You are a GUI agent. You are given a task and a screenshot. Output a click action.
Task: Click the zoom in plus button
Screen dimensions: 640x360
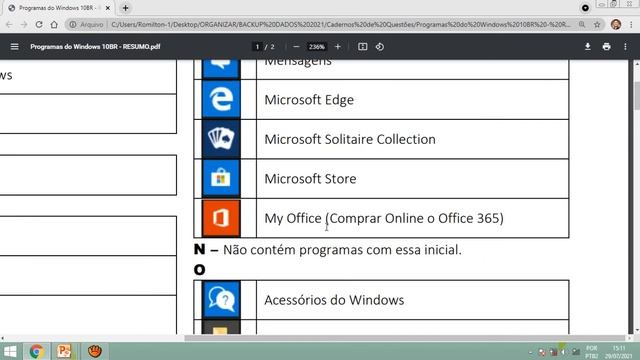tap(338, 47)
